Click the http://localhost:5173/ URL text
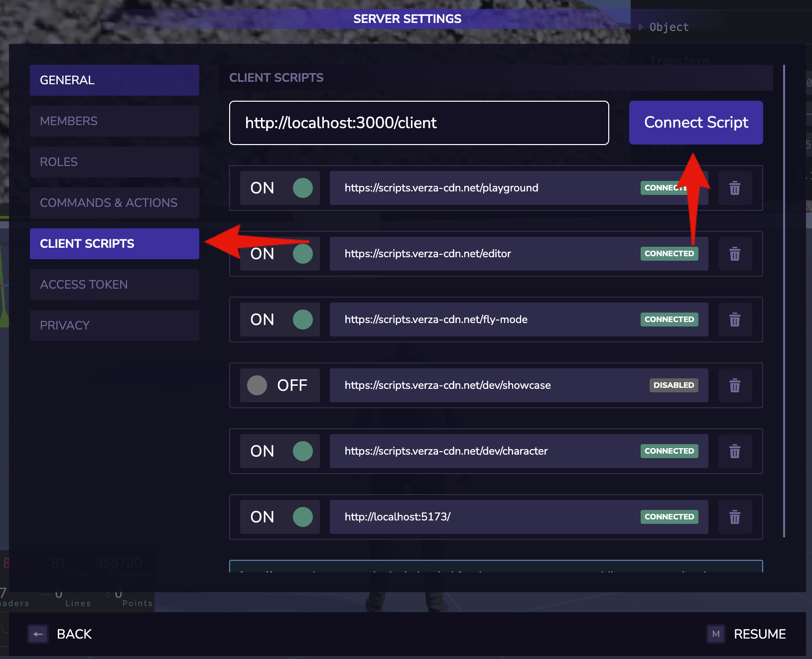The height and width of the screenshot is (659, 812). coord(398,517)
